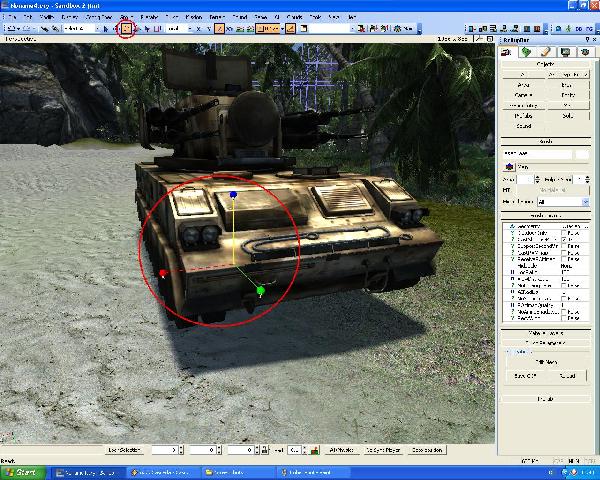
Task: Toggle the highlighted grid snap button
Action: click(x=268, y=29)
